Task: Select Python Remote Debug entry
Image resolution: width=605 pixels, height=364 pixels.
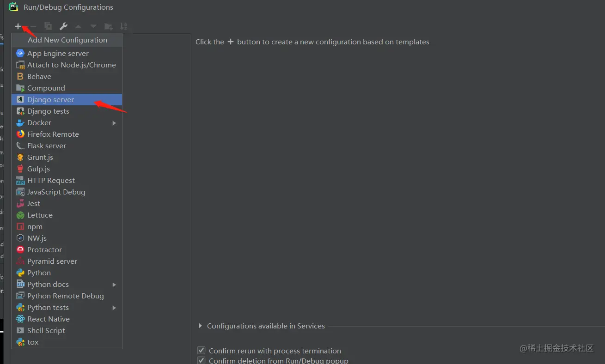Action: tap(67, 296)
